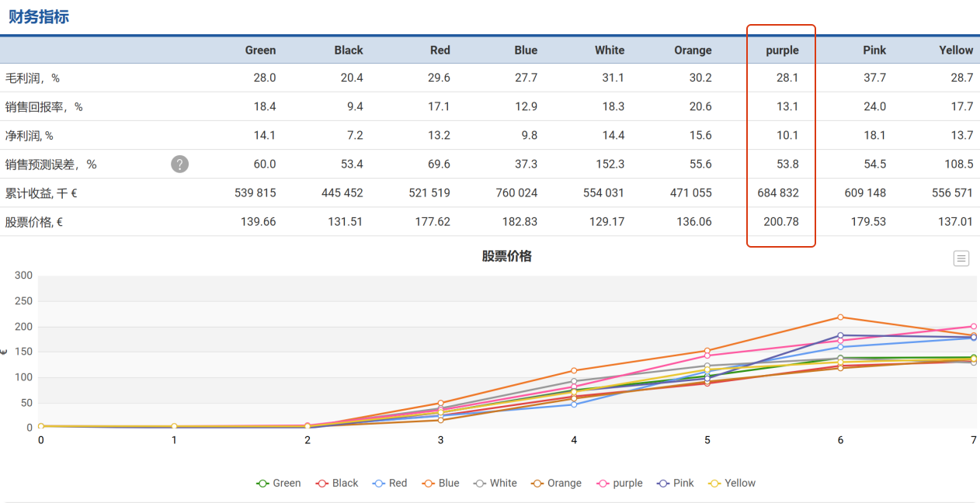This screenshot has width=980, height=503.
Task: Click the help question mark icon
Action: tap(179, 164)
